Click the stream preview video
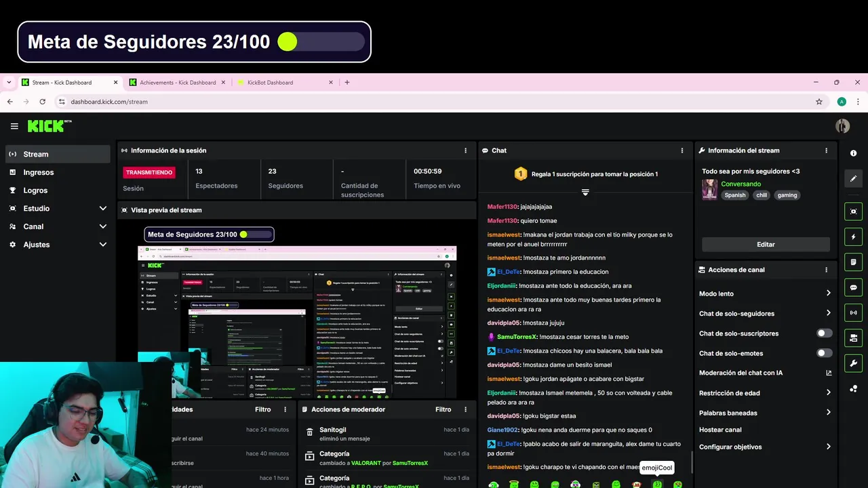 297,309
